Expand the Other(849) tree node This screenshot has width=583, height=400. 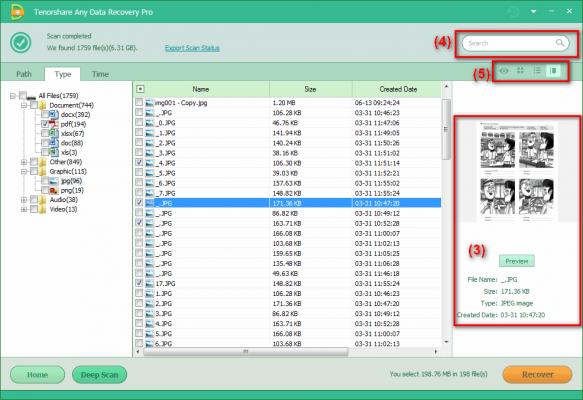(24, 162)
